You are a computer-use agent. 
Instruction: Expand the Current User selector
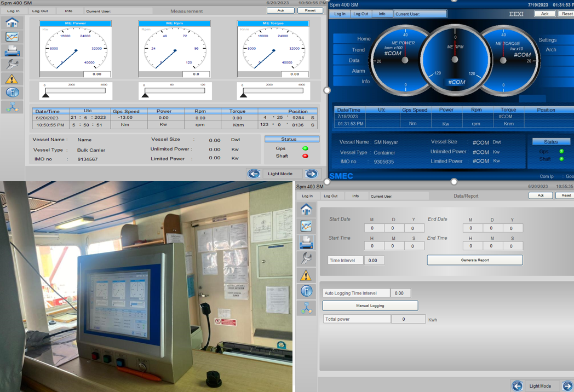coord(420,13)
